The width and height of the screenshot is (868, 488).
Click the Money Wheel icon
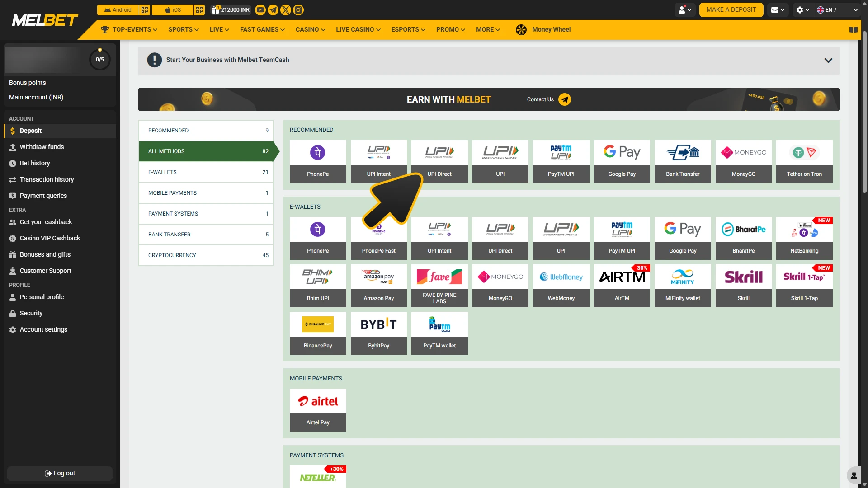521,30
